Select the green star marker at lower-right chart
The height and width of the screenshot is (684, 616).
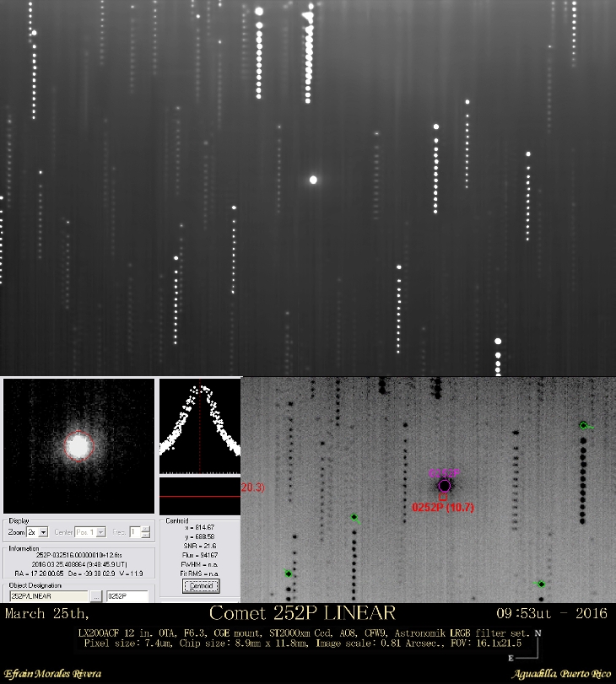[x=540, y=584]
